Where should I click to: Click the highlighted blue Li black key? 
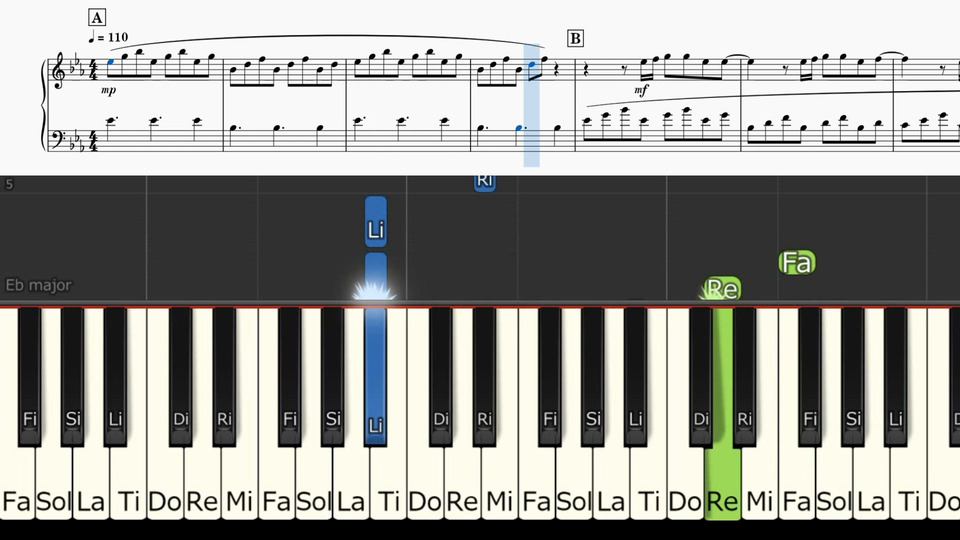coord(375,377)
